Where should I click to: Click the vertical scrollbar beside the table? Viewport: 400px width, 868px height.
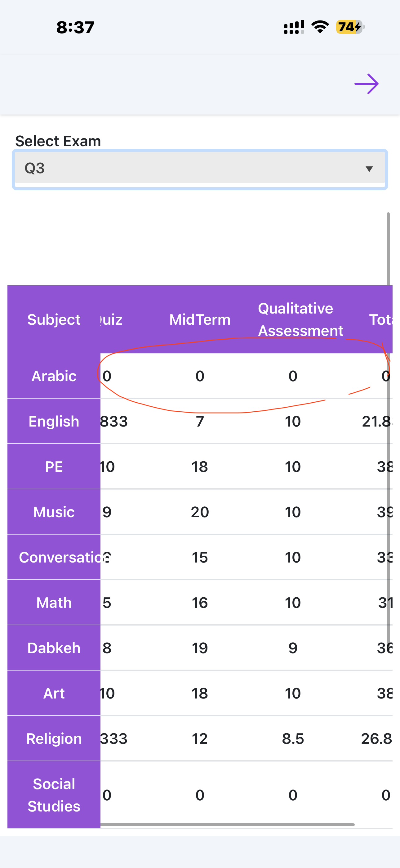(x=388, y=404)
